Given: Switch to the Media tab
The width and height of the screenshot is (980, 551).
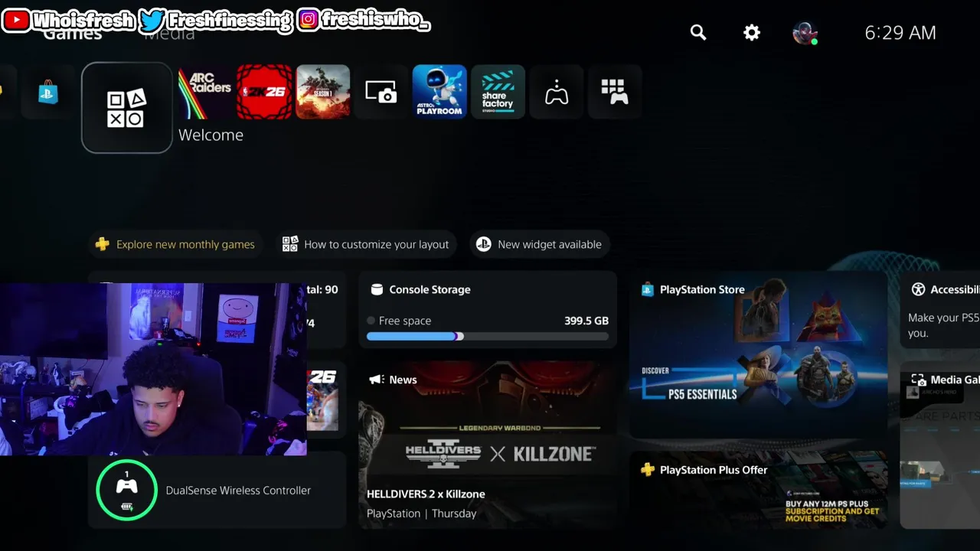Looking at the screenshot, I should click(x=169, y=34).
